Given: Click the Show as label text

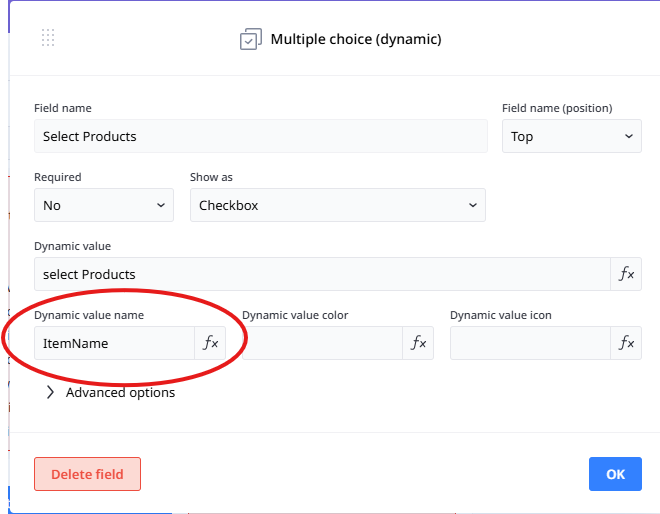Looking at the screenshot, I should (211, 177).
